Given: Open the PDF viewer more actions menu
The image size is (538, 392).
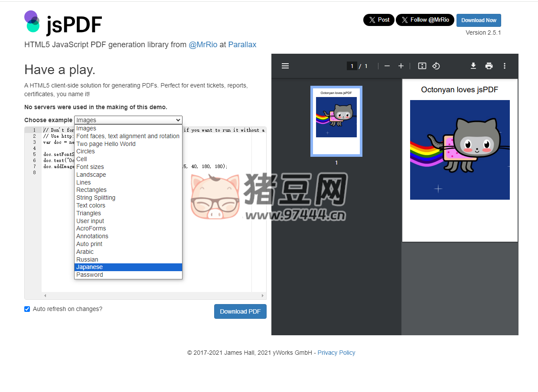Looking at the screenshot, I should pos(505,66).
